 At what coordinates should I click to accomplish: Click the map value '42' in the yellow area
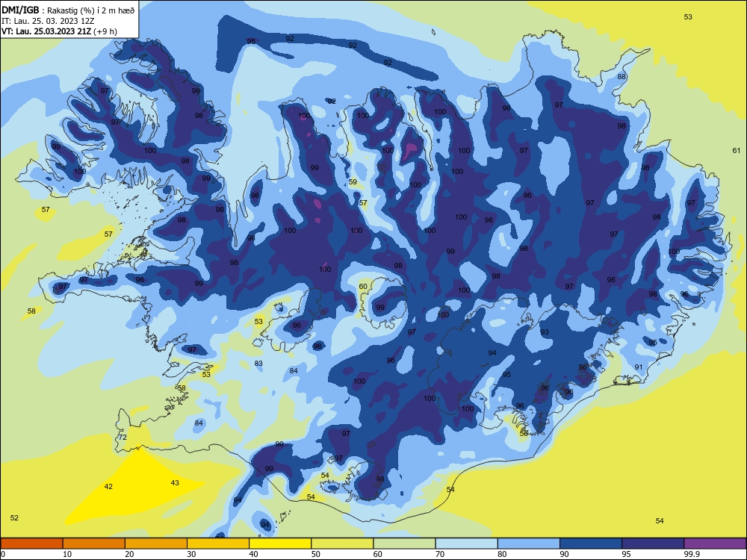tap(108, 487)
